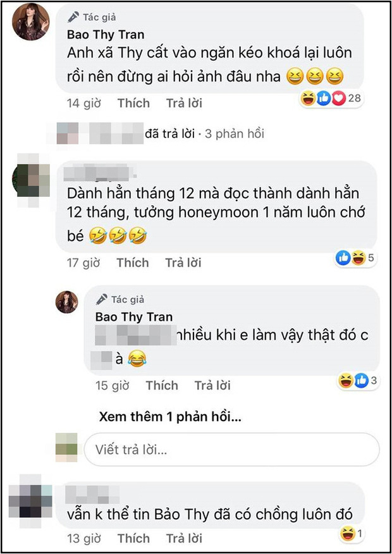This screenshot has width=392, height=554.
Task: Click author microphone badge on reply comment
Action: [102, 300]
